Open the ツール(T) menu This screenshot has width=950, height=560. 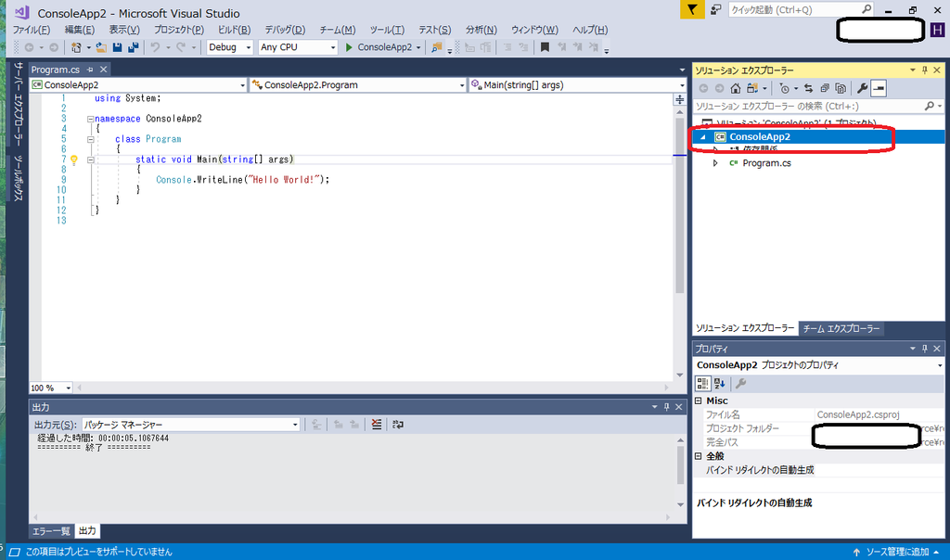click(x=387, y=30)
